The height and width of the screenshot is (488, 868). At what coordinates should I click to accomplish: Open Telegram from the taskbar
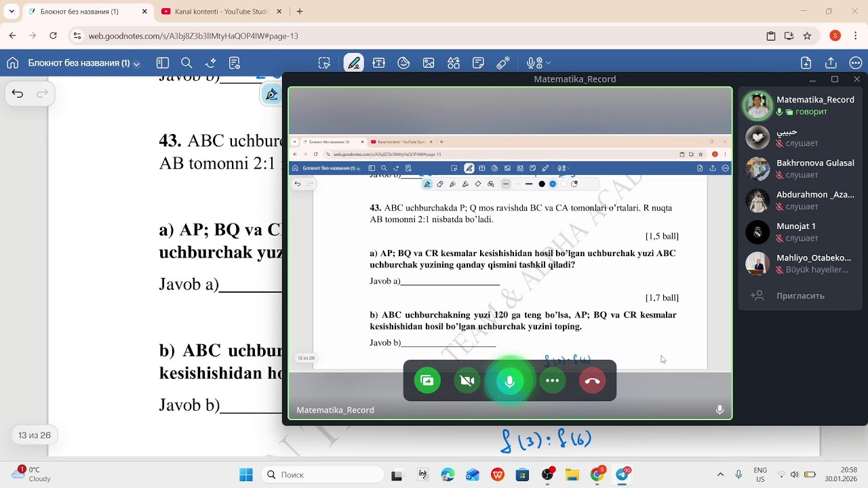coord(623,474)
